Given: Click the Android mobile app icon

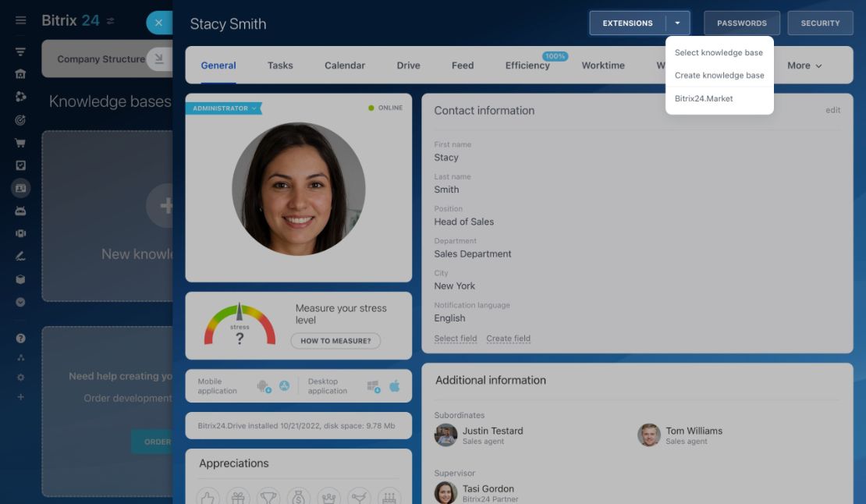Looking at the screenshot, I should 264,386.
